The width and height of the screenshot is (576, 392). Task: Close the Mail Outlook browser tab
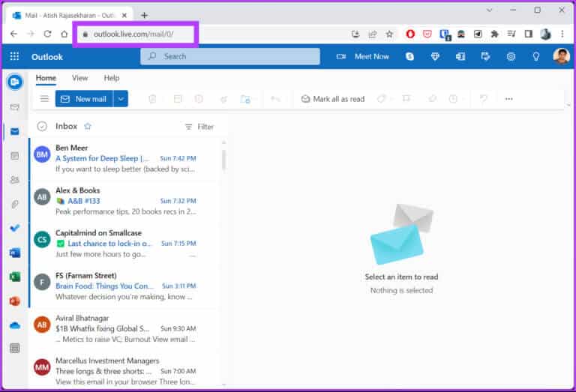pos(124,16)
